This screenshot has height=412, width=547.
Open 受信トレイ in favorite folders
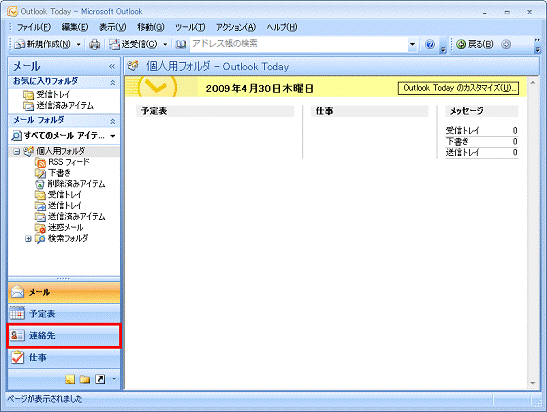[x=53, y=94]
